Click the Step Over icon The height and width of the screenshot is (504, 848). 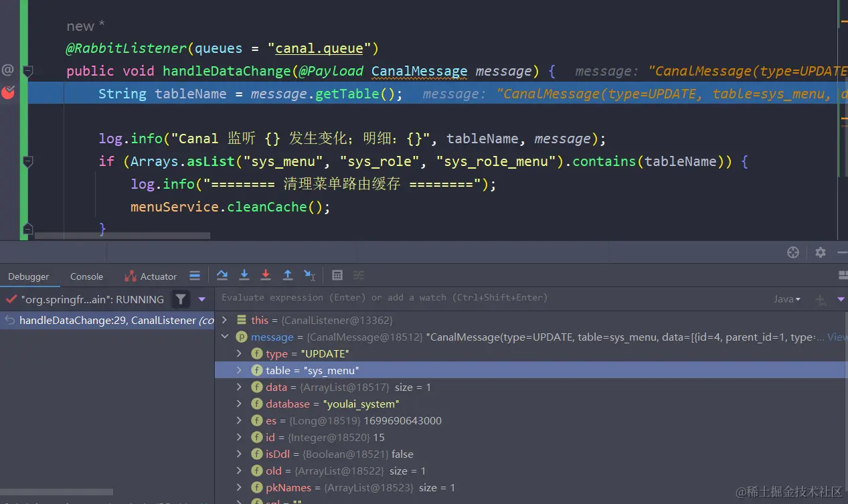click(x=223, y=275)
